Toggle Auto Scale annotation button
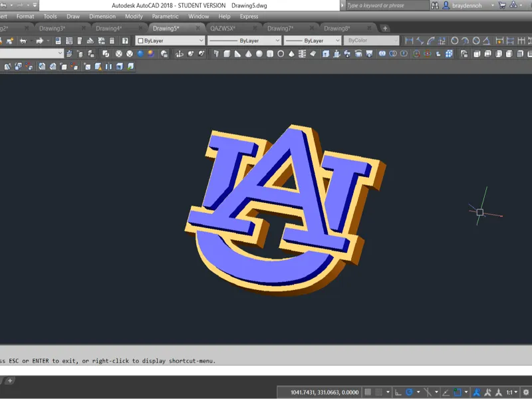Viewport: 532px width, 399px height. (x=487, y=392)
